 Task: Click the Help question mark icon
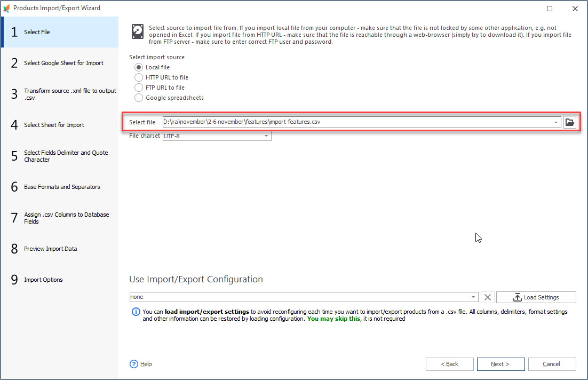click(x=134, y=364)
